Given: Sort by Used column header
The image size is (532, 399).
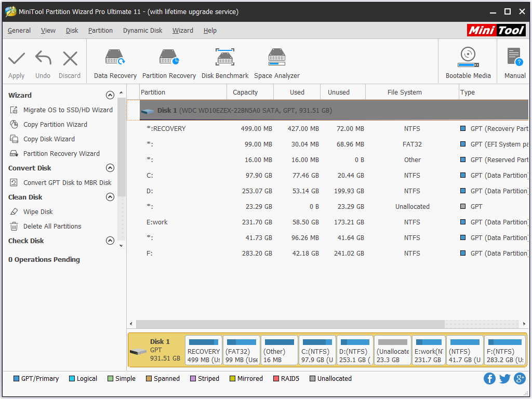Looking at the screenshot, I should tap(297, 92).
